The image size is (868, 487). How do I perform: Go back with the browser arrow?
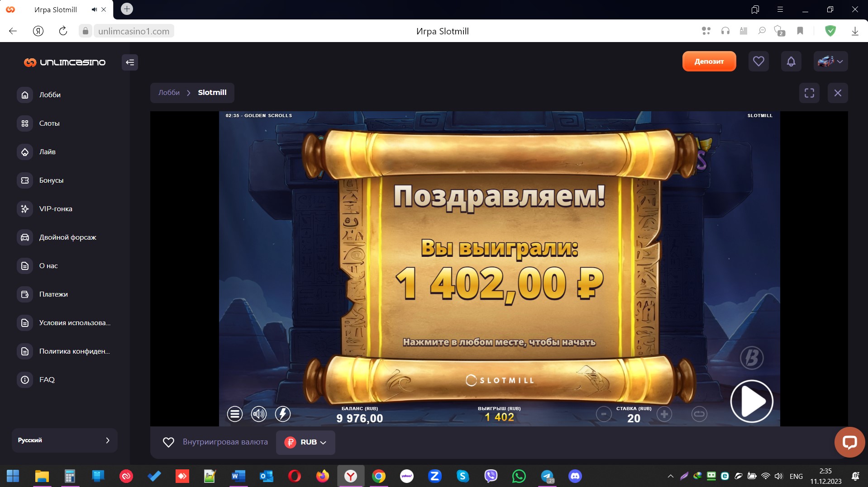click(13, 31)
